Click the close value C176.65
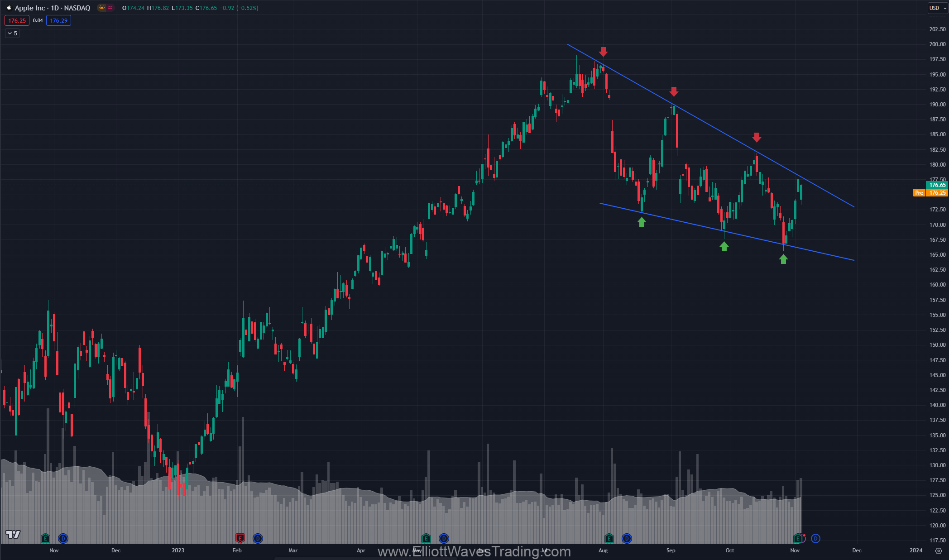Viewport: 949px width, 560px height. point(206,8)
